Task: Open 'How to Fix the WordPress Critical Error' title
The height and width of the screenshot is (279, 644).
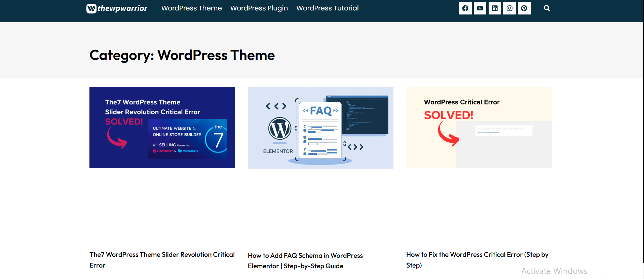Action: pyautogui.click(x=477, y=260)
